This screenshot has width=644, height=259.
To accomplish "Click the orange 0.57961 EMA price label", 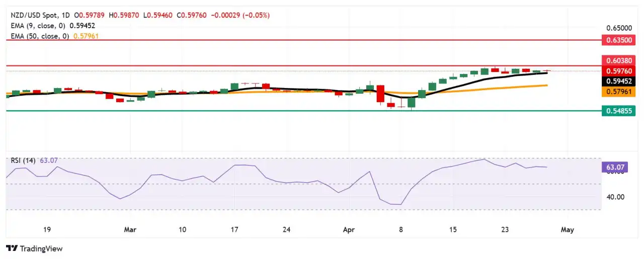I will 618,92.
